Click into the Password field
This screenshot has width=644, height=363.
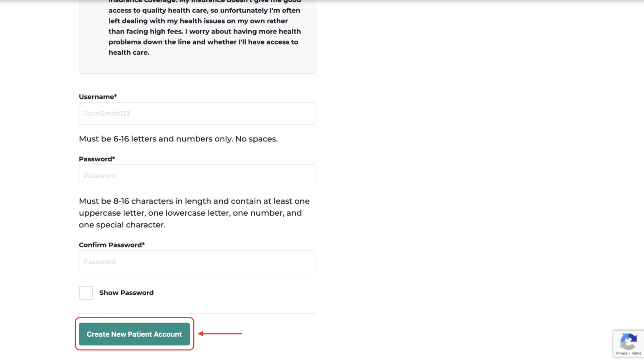pyautogui.click(x=197, y=176)
